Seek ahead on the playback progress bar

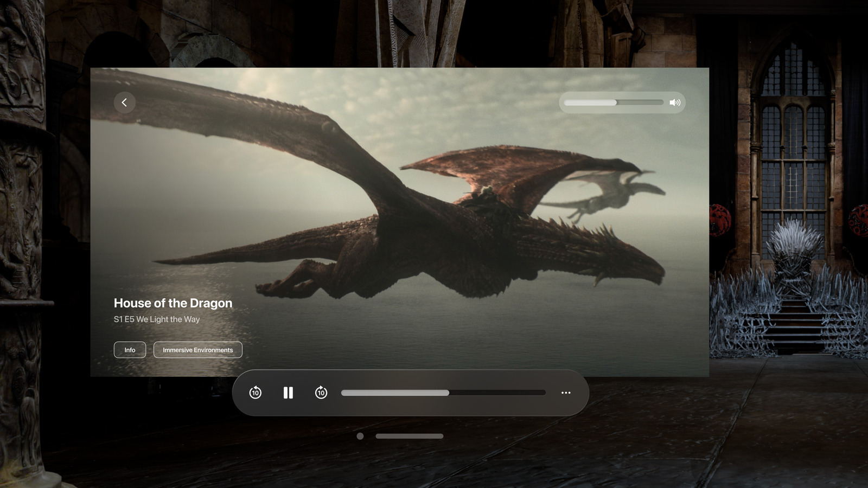pyautogui.click(x=499, y=393)
